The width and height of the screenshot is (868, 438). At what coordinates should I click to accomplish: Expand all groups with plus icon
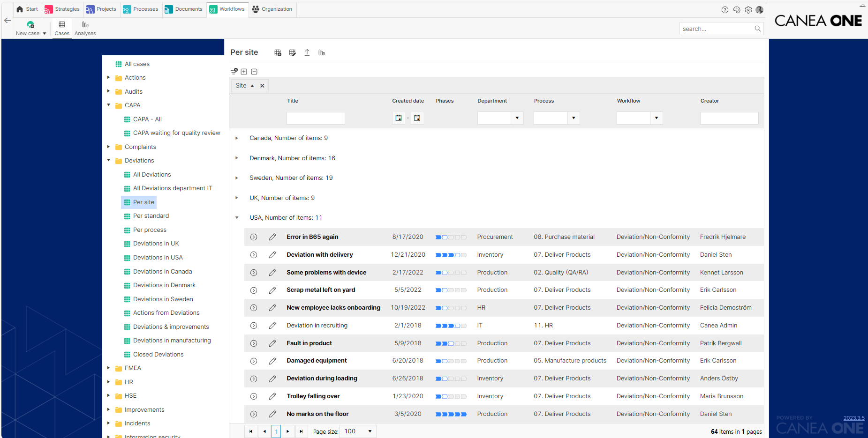[244, 72]
